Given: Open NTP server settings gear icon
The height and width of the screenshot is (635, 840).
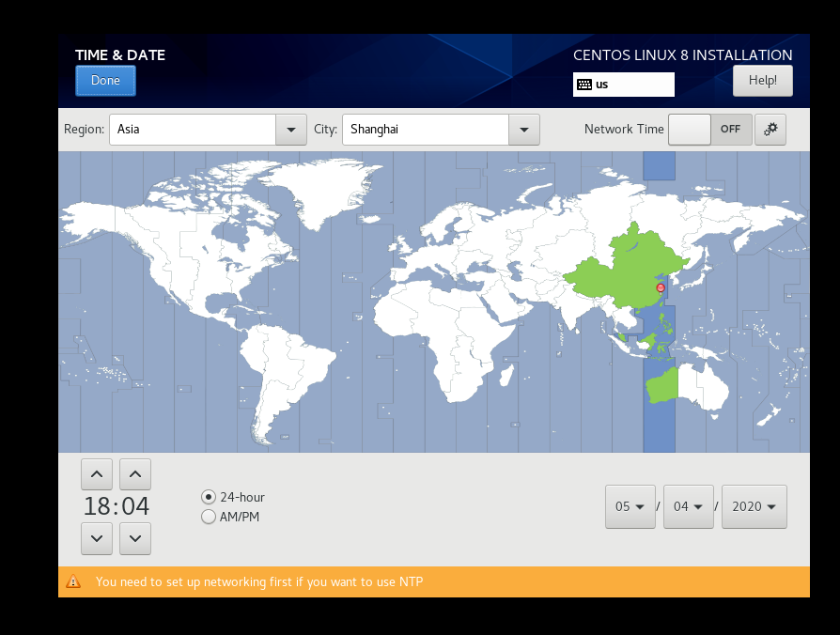Looking at the screenshot, I should point(770,130).
